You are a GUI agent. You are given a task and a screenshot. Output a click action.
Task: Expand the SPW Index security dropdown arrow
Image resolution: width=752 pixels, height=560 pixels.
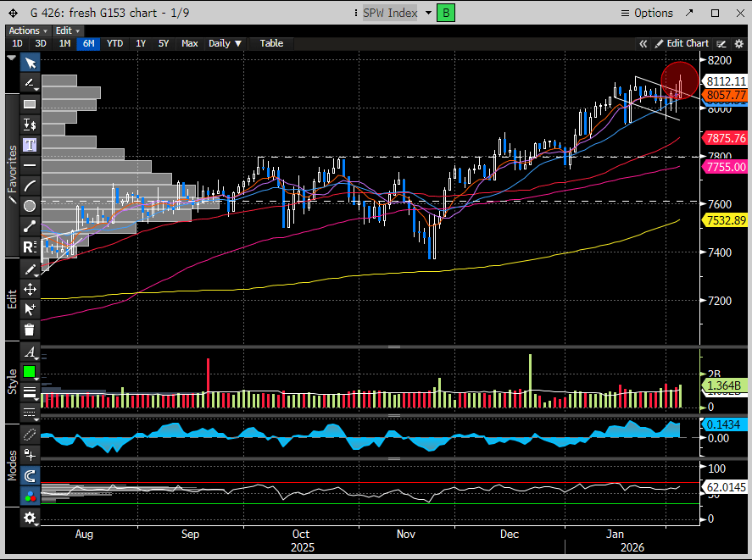pyautogui.click(x=428, y=13)
